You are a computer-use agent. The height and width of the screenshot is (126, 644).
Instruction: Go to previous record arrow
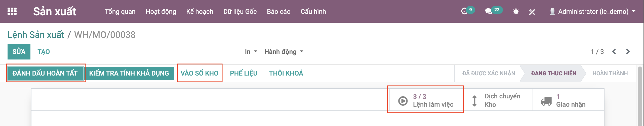click(x=614, y=52)
